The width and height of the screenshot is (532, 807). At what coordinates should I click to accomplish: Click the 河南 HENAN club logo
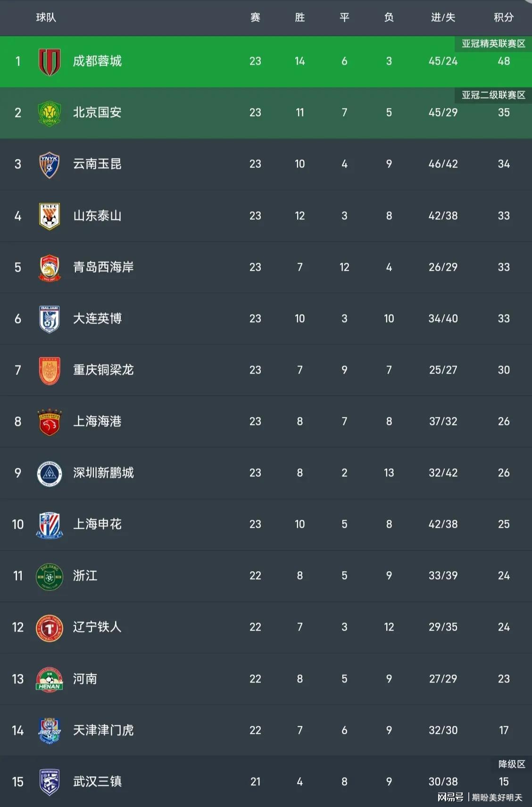pyautogui.click(x=50, y=679)
